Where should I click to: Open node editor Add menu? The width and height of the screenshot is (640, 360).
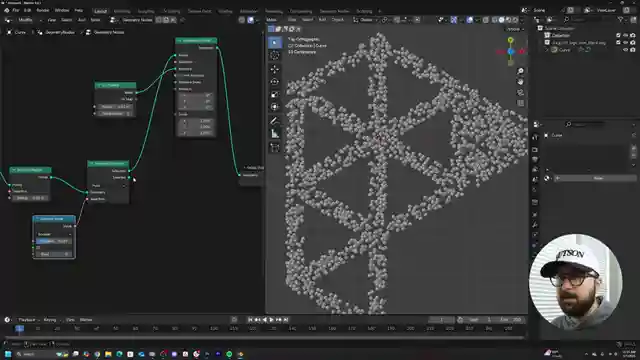(x=82, y=20)
